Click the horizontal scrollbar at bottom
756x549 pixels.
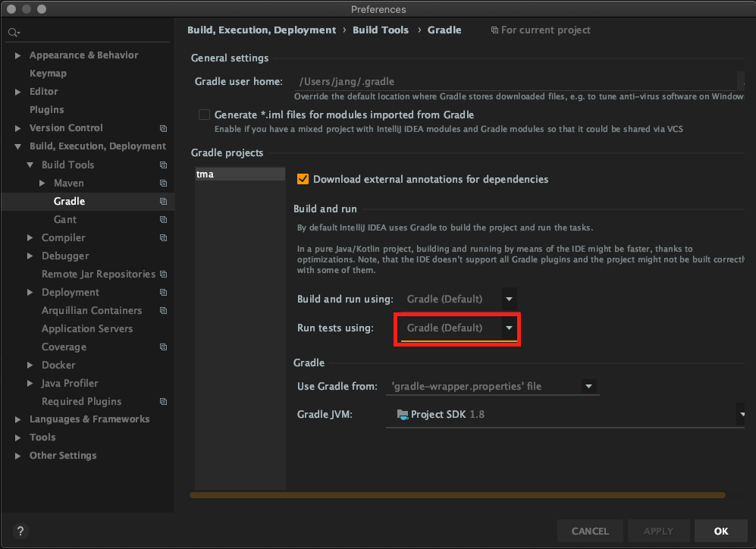click(x=457, y=495)
